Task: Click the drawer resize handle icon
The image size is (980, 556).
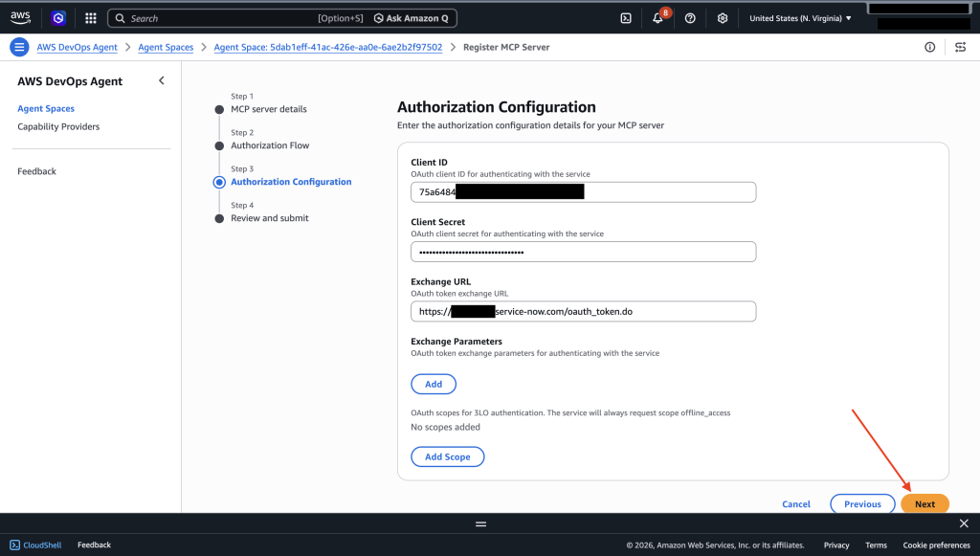Action: click(480, 523)
